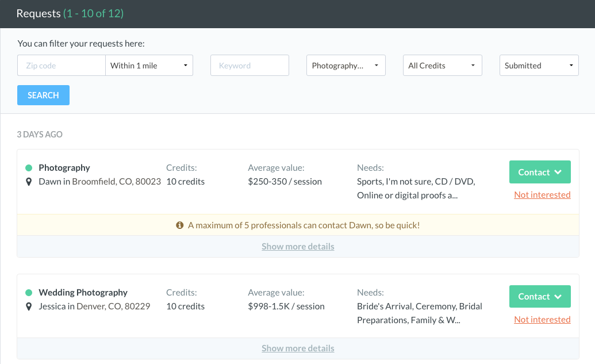The width and height of the screenshot is (595, 364).
Task: Click the Photography request title
Action: pyautogui.click(x=64, y=168)
